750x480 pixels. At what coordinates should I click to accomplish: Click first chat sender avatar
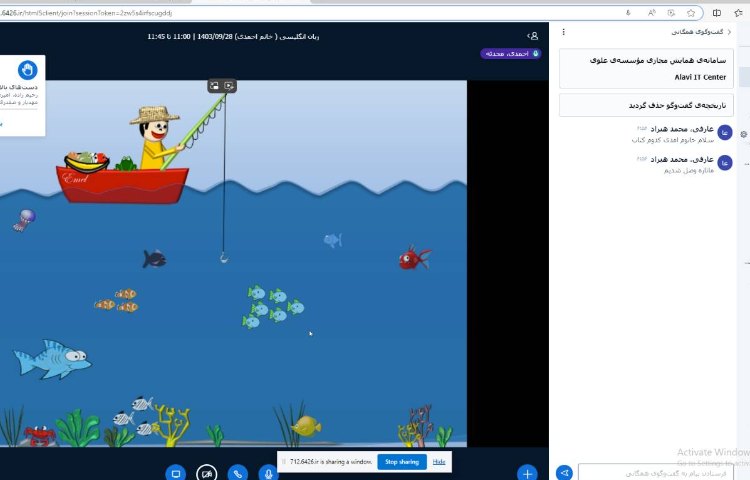(x=725, y=133)
